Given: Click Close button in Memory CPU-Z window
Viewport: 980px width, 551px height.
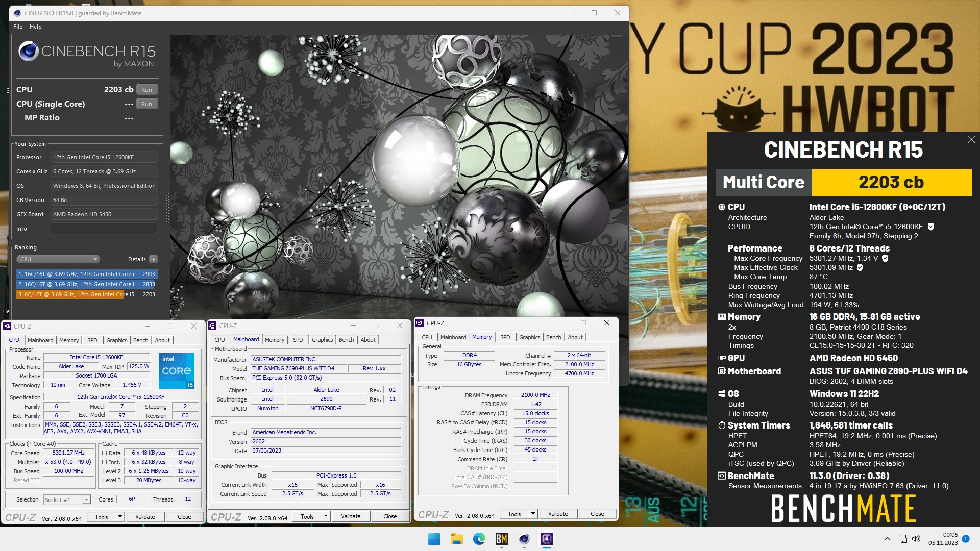Looking at the screenshot, I should (x=597, y=514).
